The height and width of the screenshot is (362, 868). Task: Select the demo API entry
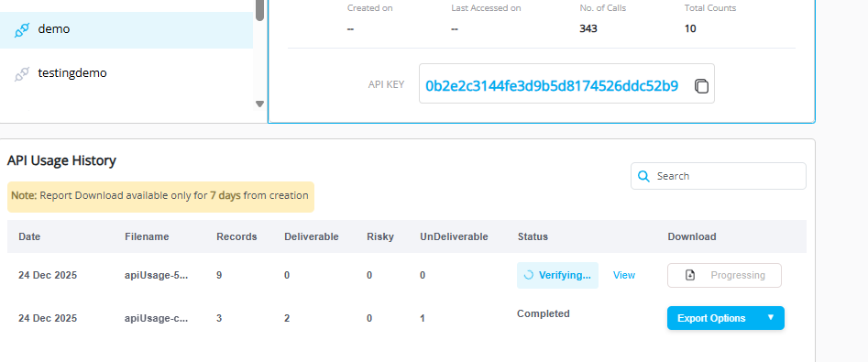(126, 30)
